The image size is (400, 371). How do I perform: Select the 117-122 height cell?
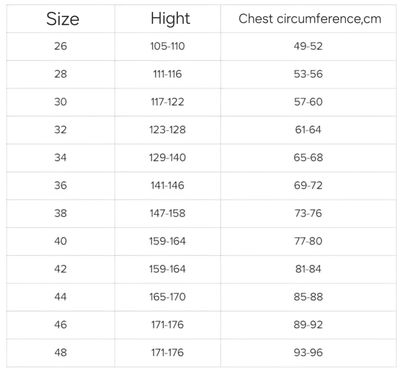click(x=167, y=102)
